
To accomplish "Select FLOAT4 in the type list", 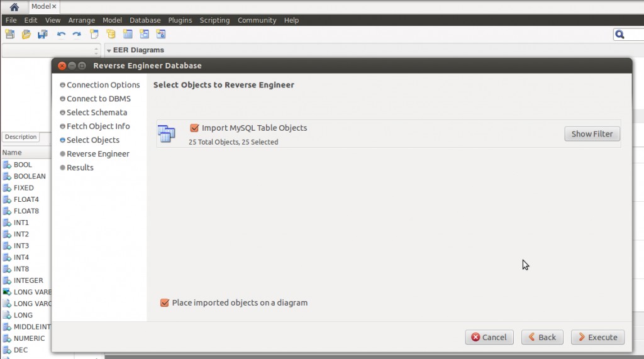I will click(26, 199).
